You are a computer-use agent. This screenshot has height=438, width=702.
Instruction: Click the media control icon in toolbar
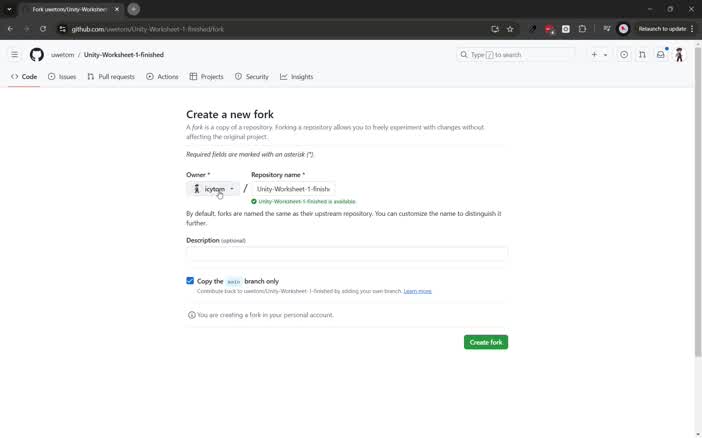coord(607,29)
